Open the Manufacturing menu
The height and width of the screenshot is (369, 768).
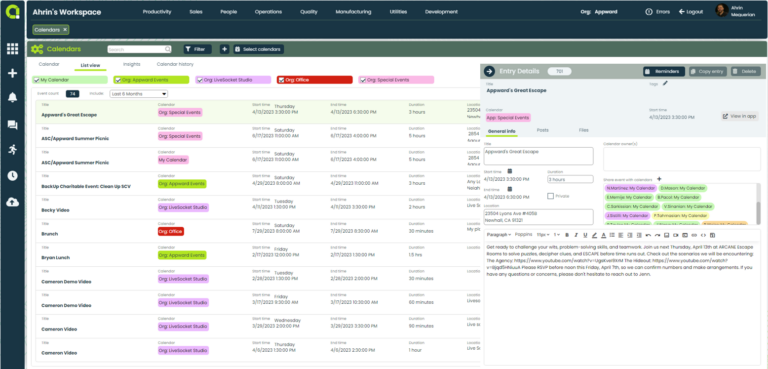click(x=353, y=12)
